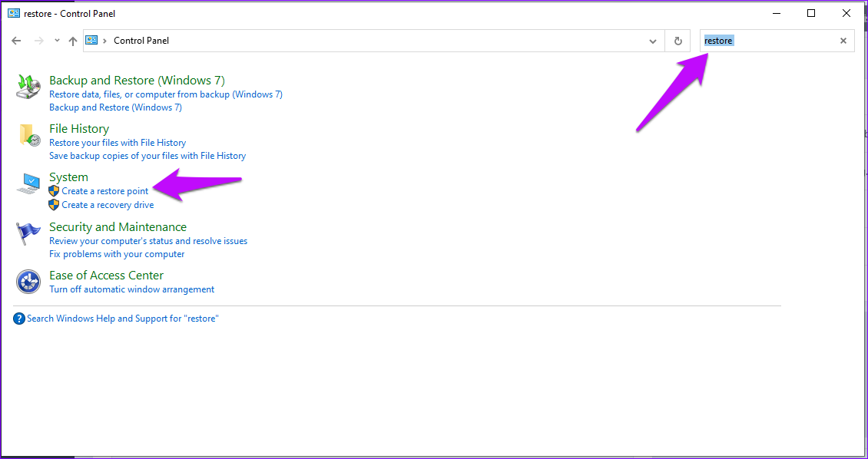
Task: Open the System heading link
Action: coord(68,177)
